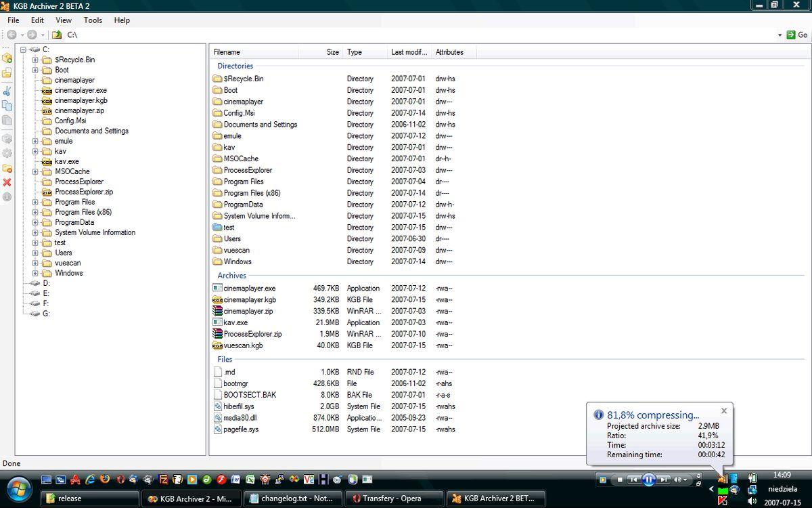Expand MSOCache in the tree
This screenshot has height=508, width=812.
coord(35,171)
